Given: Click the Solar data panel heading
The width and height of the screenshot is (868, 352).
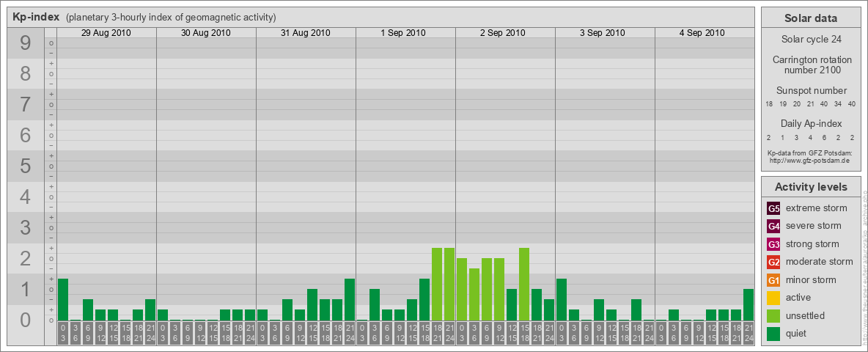Looking at the screenshot, I should point(810,18).
